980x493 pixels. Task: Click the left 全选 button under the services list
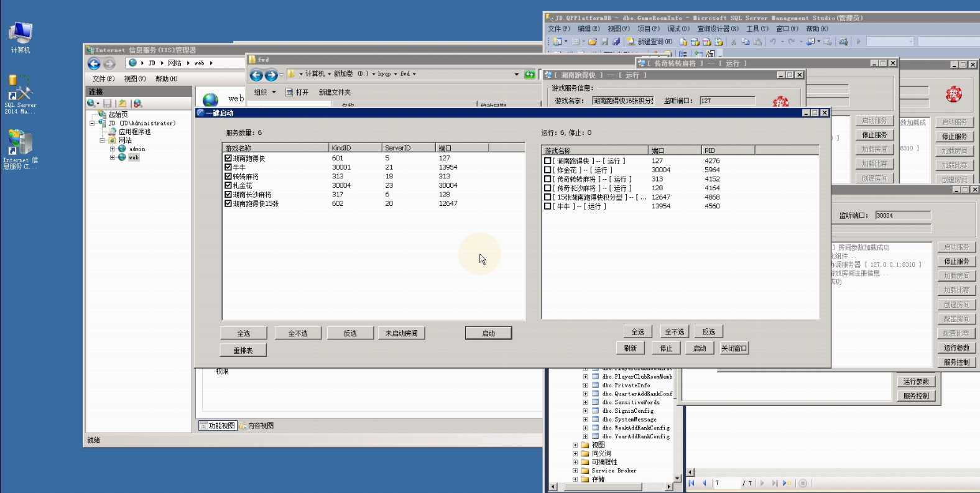point(244,333)
